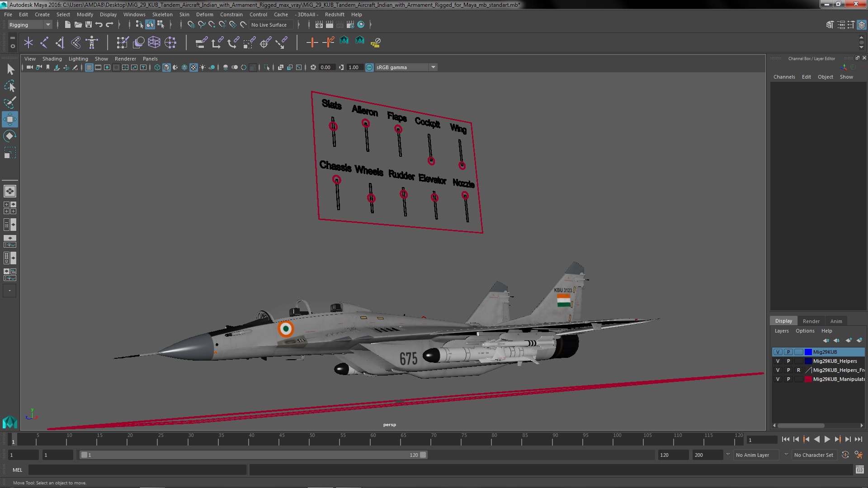This screenshot has width=868, height=488.
Task: Open the viewport Shading menu
Action: click(x=52, y=59)
